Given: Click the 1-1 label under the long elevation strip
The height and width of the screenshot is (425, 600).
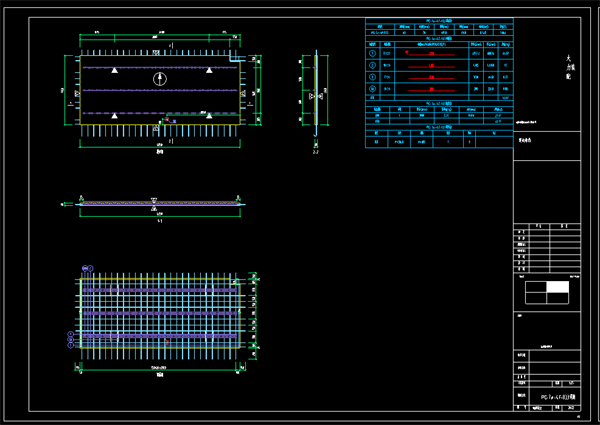Looking at the screenshot, I should pos(160,221).
